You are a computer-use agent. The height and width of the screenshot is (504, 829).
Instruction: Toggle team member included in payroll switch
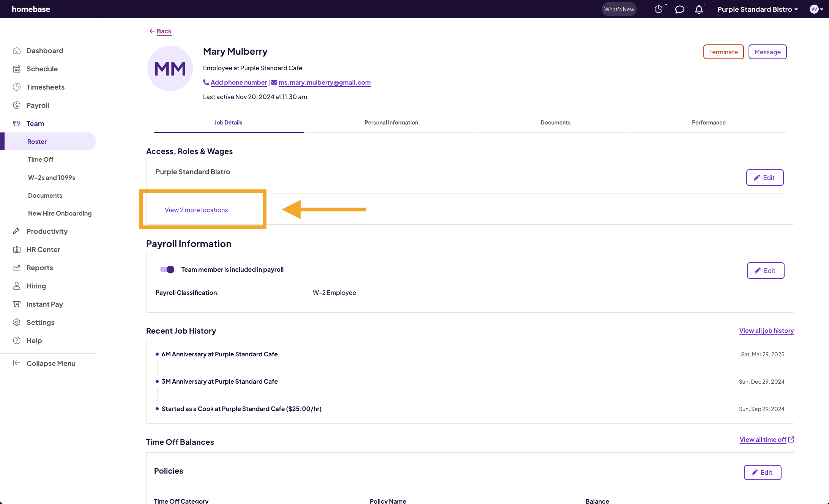tap(167, 269)
